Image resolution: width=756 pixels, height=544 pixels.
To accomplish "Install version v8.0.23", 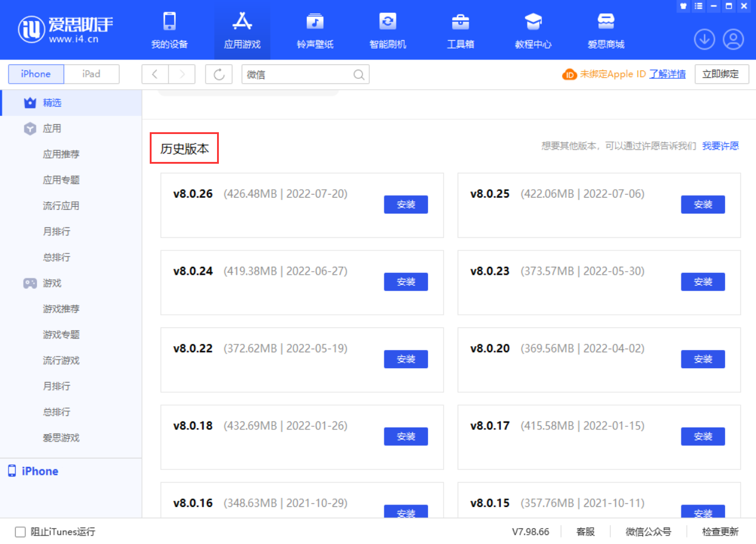I will [703, 281].
